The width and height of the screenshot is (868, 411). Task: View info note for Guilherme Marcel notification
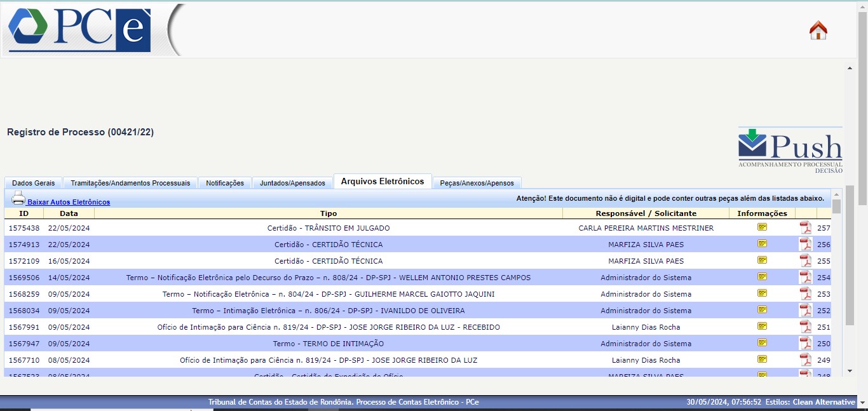coord(762,293)
